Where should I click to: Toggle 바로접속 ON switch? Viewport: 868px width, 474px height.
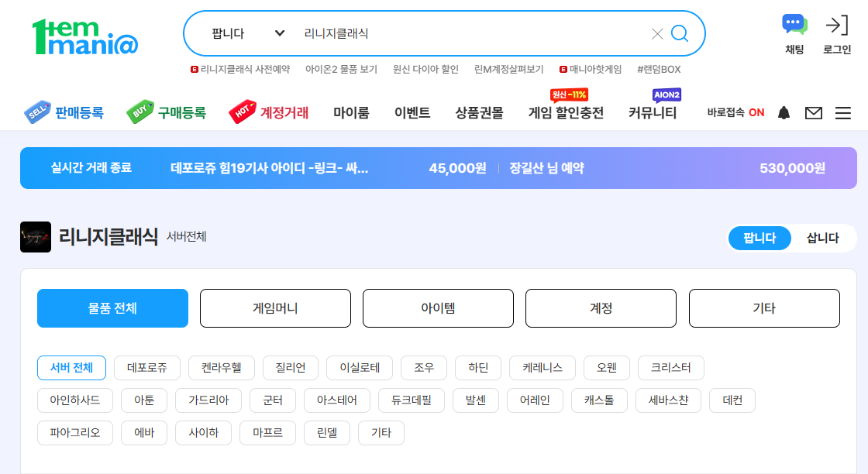pyautogui.click(x=735, y=112)
